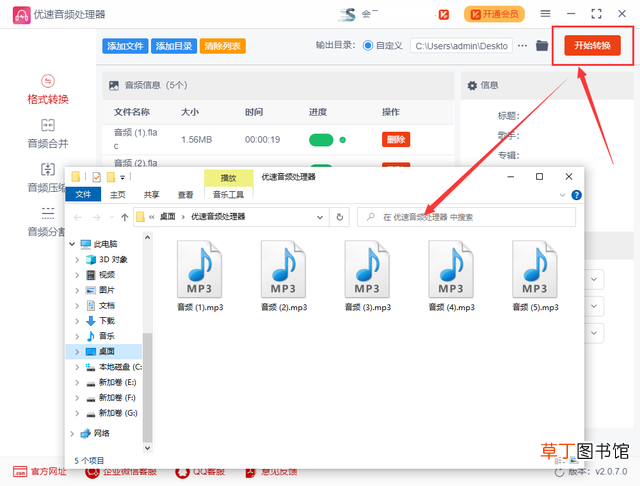Open 格式转换 format conversion in sidebar
The height and width of the screenshot is (486, 640).
click(x=48, y=90)
